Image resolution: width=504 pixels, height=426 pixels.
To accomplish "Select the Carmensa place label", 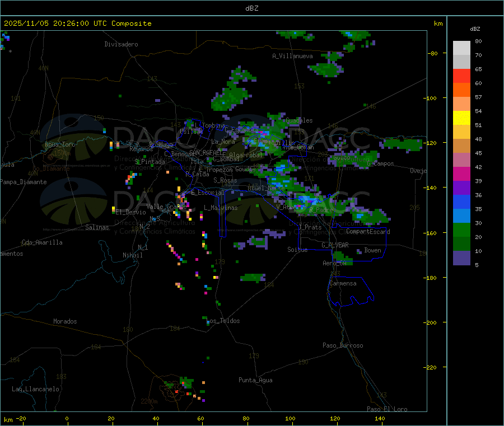I will point(343,283).
